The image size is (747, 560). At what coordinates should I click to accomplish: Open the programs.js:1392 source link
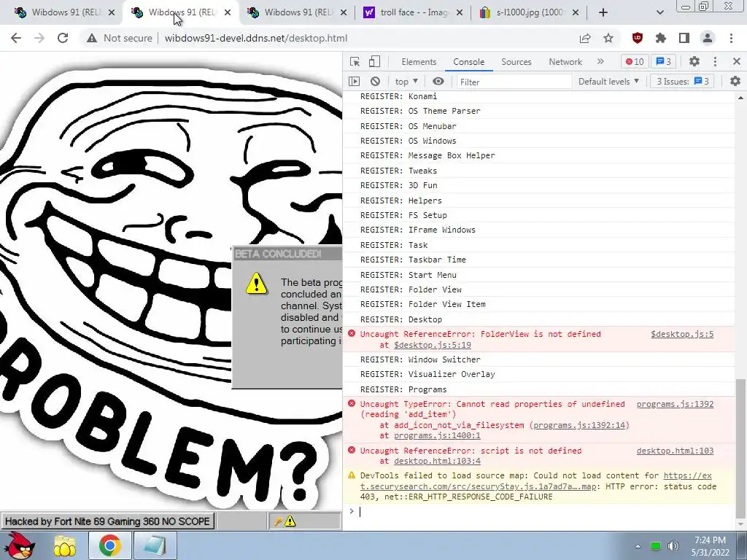(x=675, y=404)
